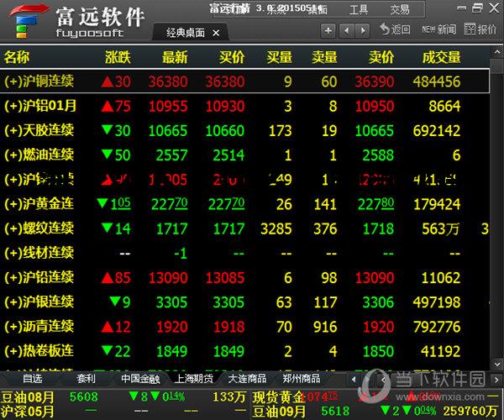Click sell price 1850 for 热卷板连
The height and width of the screenshot is (420, 504).
(378, 351)
